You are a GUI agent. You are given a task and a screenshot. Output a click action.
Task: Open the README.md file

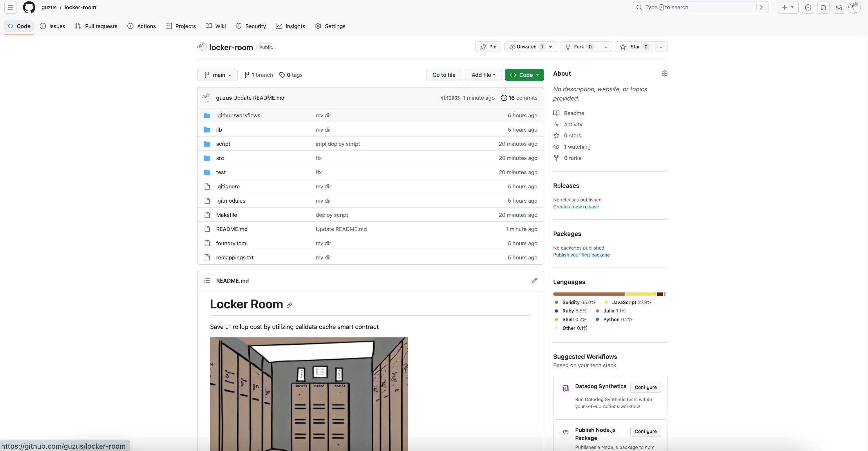(232, 229)
